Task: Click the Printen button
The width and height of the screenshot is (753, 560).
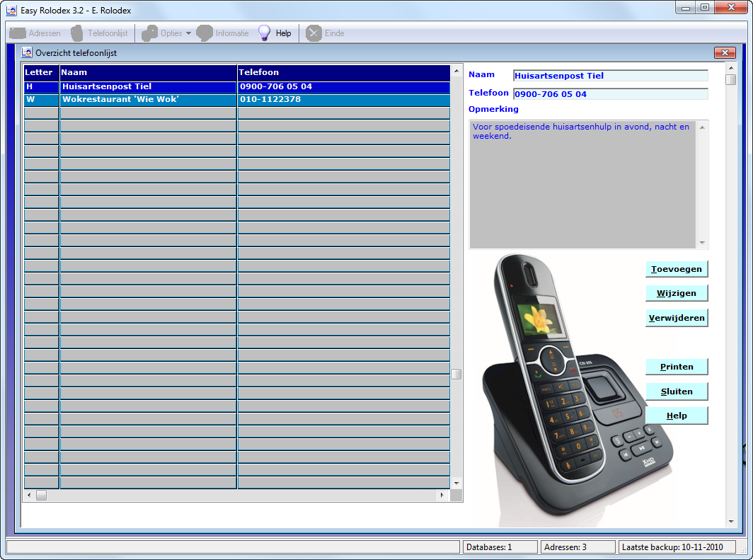Action: coord(676,366)
